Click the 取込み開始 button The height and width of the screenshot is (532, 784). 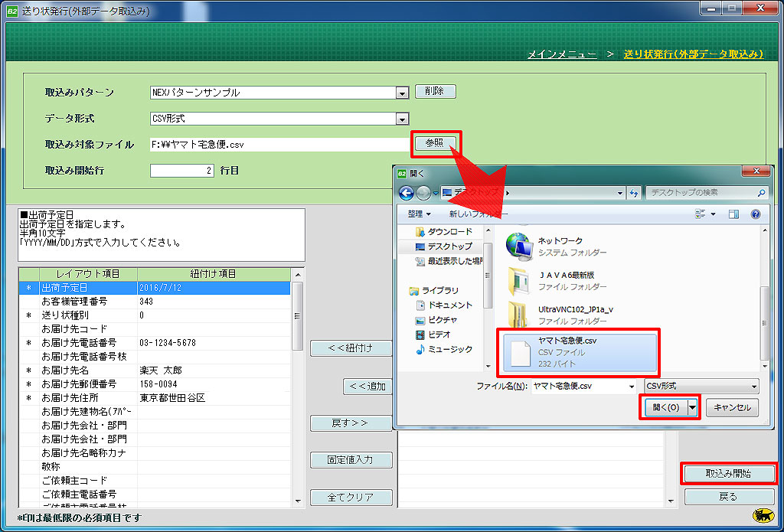(728, 474)
